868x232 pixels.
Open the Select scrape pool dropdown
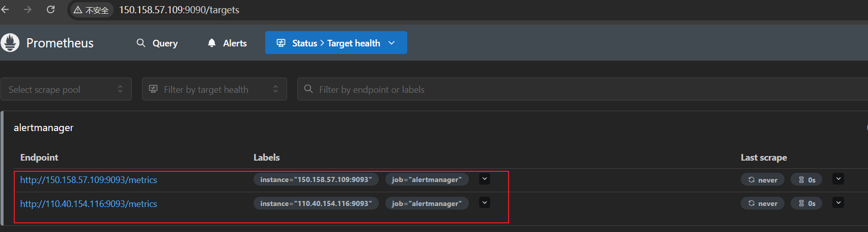66,89
